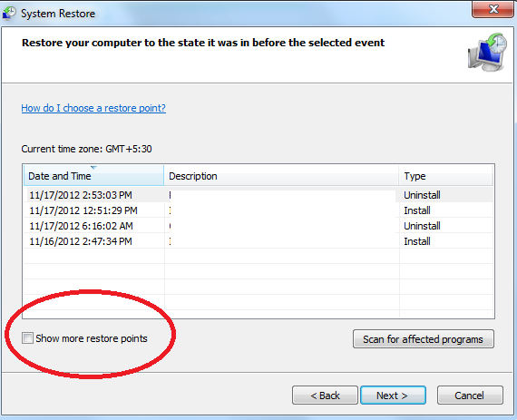
Task: Sort list by Type column header
Action: pyautogui.click(x=445, y=176)
